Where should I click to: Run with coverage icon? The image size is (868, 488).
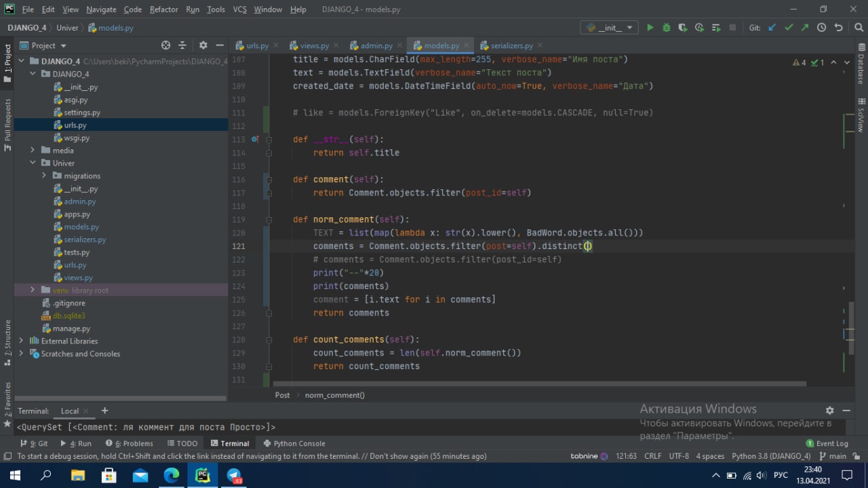point(683,28)
